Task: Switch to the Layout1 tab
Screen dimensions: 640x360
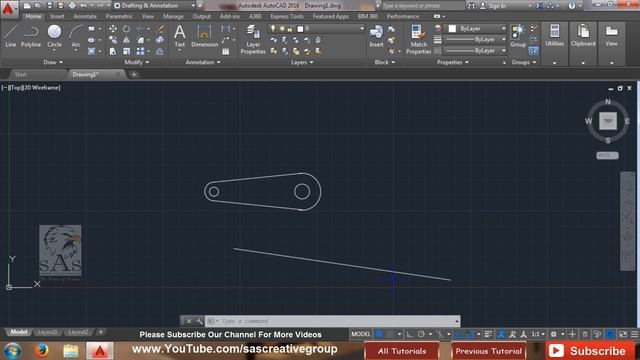Action: pos(47,332)
